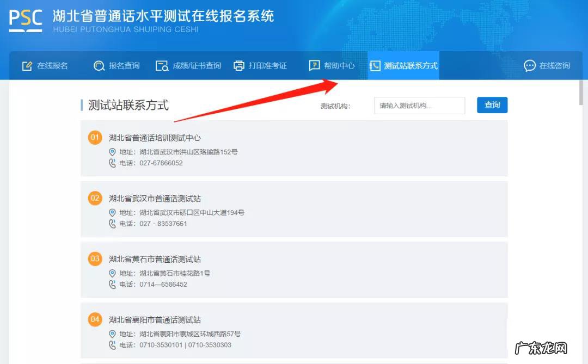Click the location pin for 湖北省黄石市普通话测试站
Viewport: 588px width, 364px height.
[111, 273]
